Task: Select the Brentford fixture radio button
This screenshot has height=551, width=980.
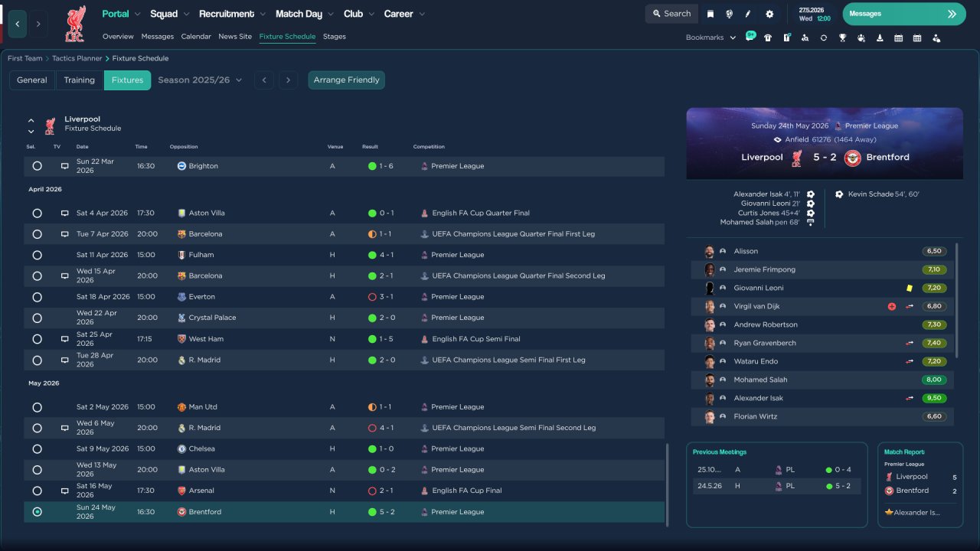Action: 37,512
